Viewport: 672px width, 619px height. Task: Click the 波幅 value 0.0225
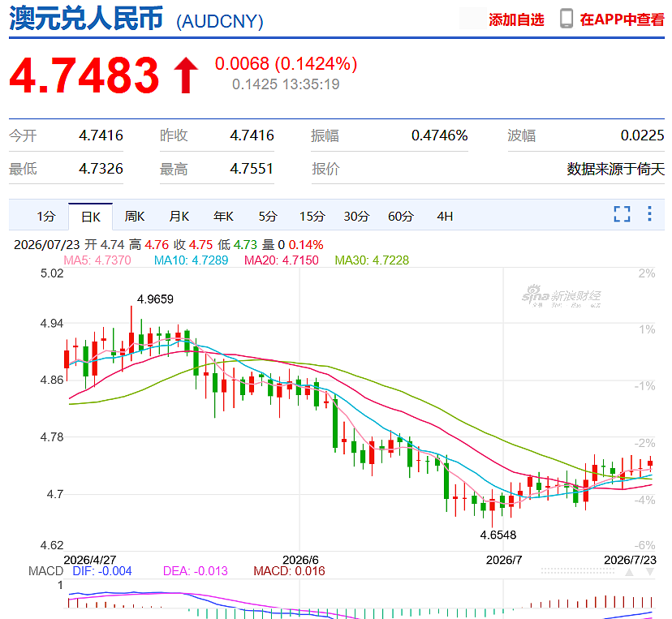pos(642,135)
